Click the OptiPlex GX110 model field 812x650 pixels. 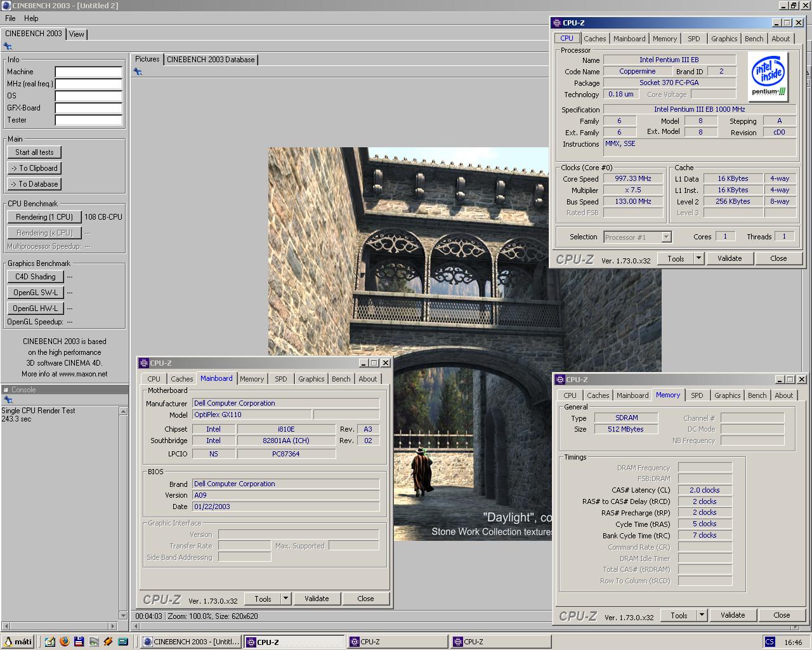252,415
